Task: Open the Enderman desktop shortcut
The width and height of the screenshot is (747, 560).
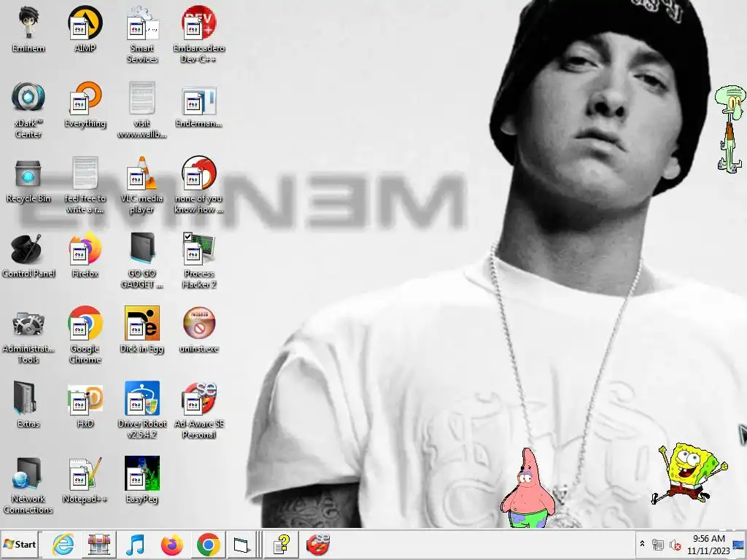Action: pos(199,107)
